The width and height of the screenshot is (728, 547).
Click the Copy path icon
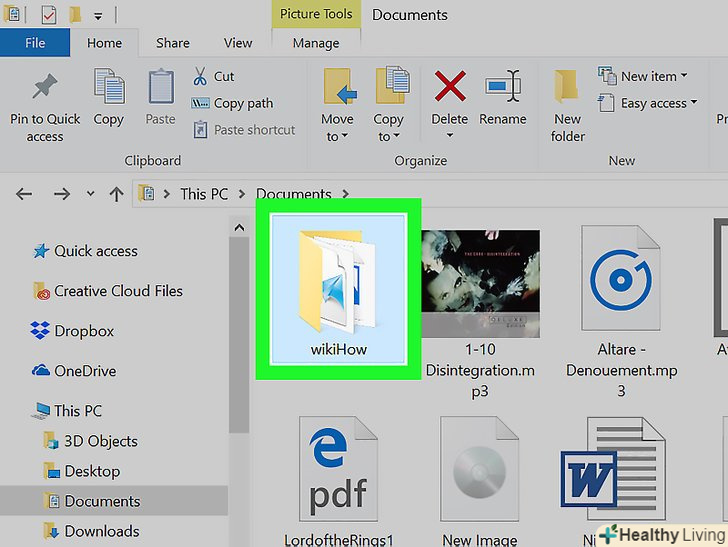200,103
